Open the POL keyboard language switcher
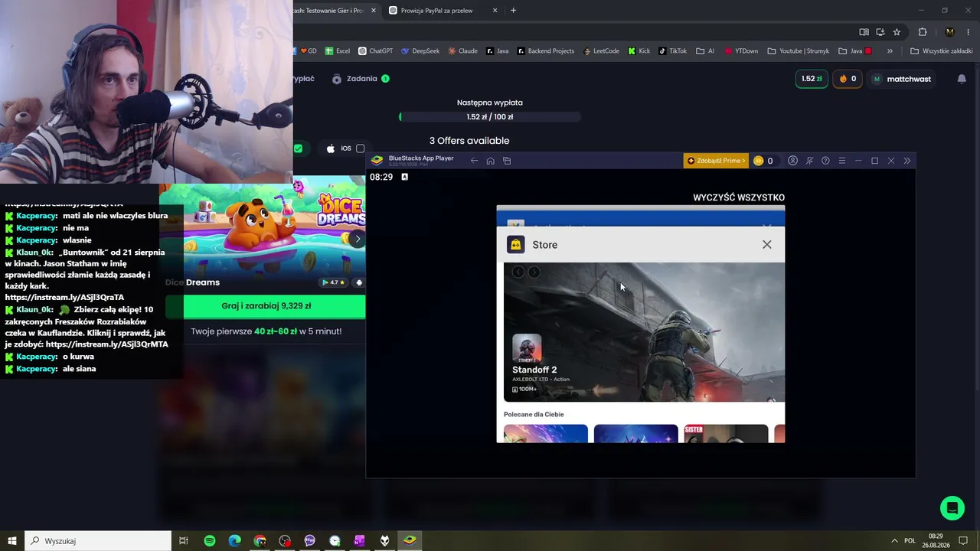Screen dimensions: 980x551 [910, 541]
